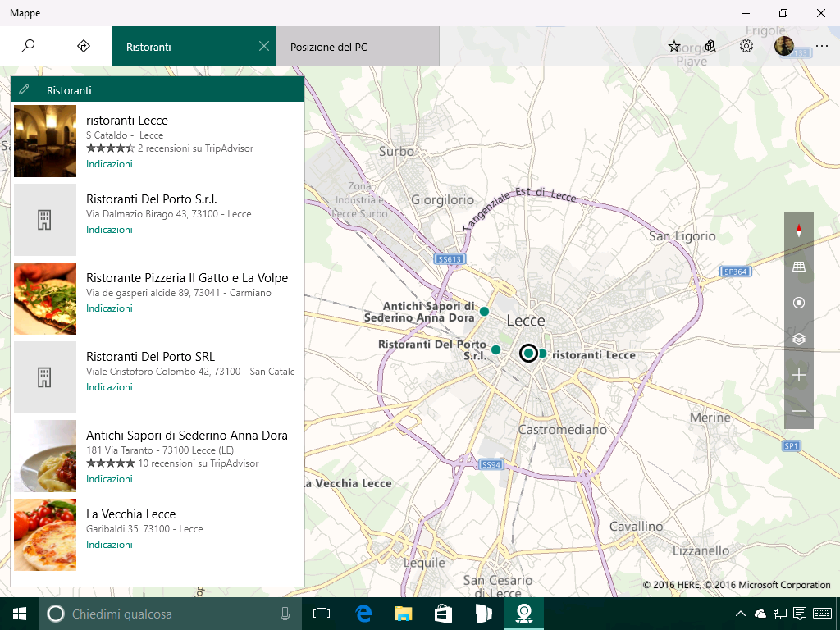Select 'Ristoranti Del Porto SRL' title
The width and height of the screenshot is (840, 630).
click(151, 357)
